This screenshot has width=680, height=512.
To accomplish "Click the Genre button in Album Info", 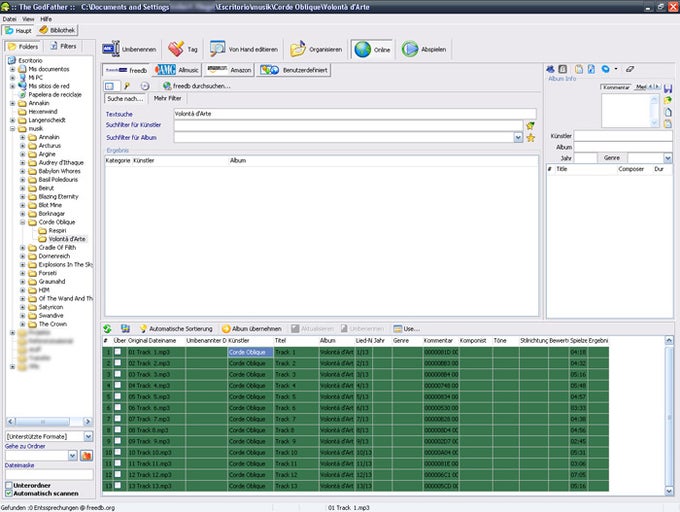I will 611,158.
